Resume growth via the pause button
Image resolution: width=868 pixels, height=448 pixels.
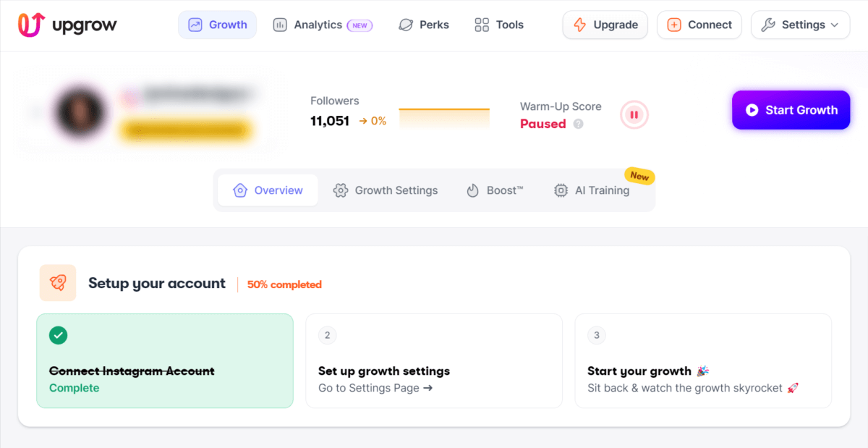point(634,114)
